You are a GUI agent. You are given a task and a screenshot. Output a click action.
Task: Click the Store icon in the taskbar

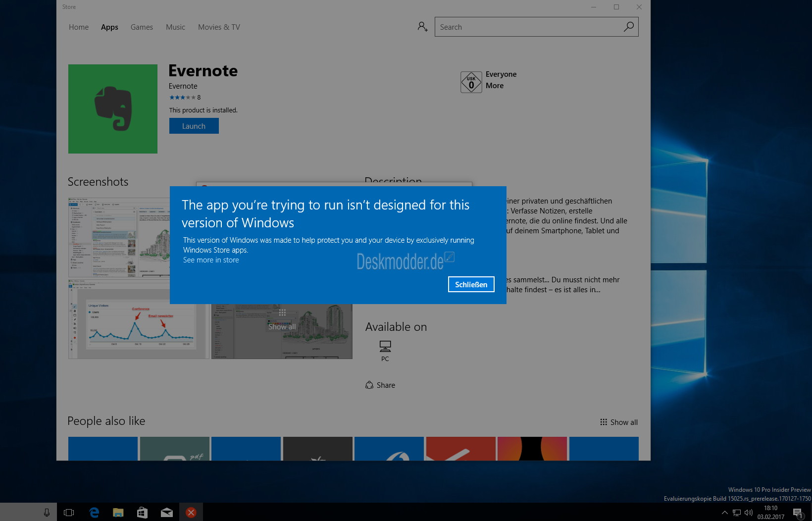[x=142, y=513]
